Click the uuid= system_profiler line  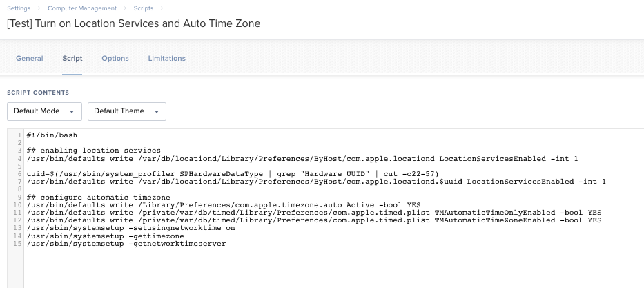click(233, 174)
